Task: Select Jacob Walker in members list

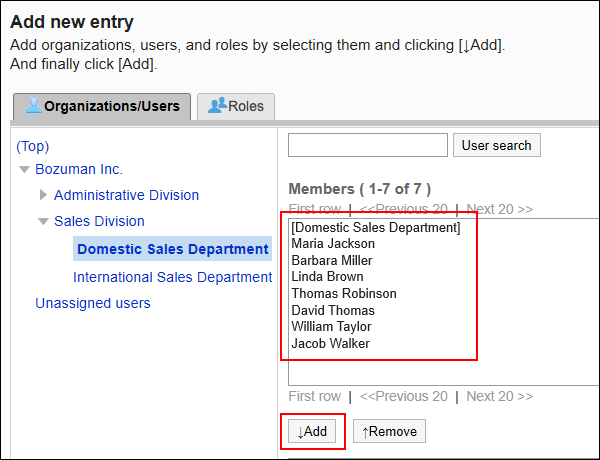Action: 330,343
